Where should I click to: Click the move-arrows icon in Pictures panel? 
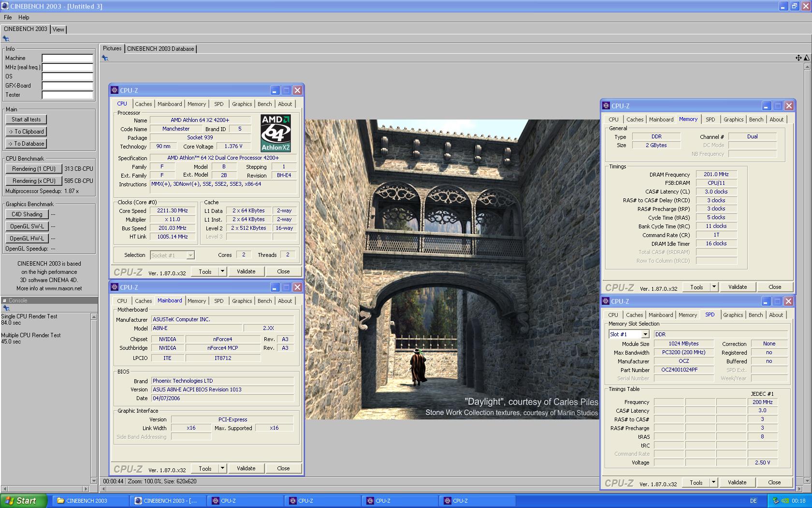click(798, 58)
